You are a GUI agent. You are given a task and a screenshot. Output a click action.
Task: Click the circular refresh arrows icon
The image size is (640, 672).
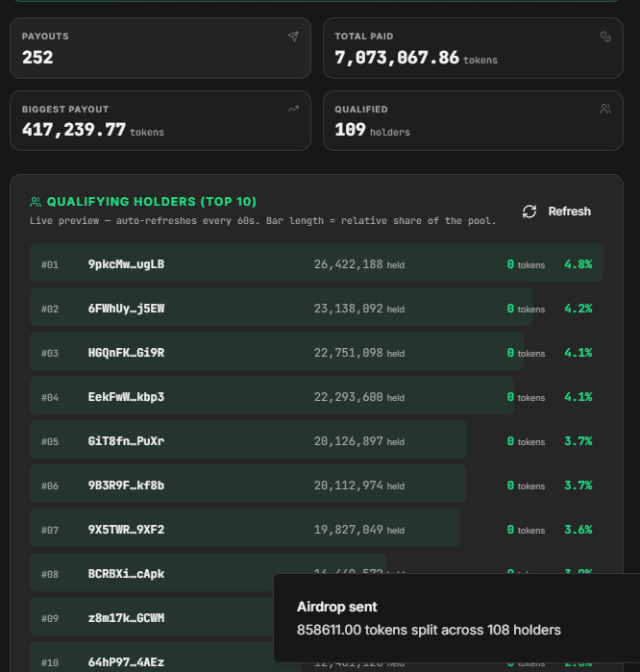tap(529, 212)
